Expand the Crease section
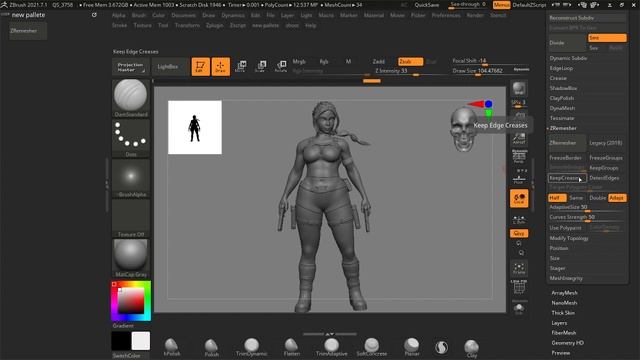 click(558, 78)
